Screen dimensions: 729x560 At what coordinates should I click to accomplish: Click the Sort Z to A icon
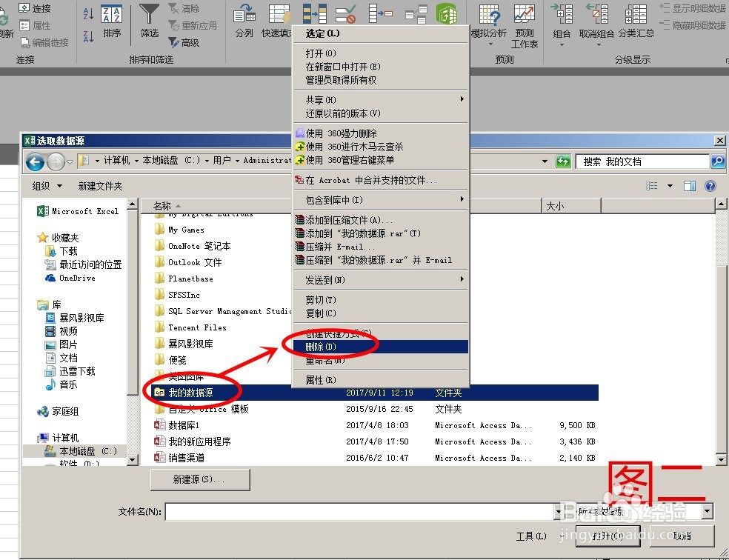pos(88,36)
